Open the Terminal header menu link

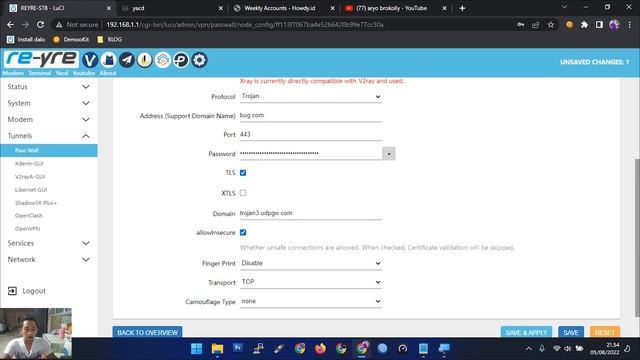[40, 73]
